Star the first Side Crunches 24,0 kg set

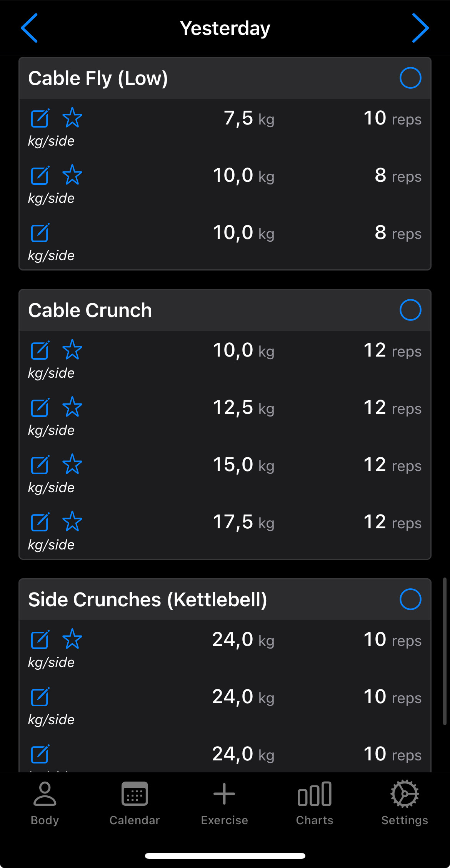coord(72,639)
